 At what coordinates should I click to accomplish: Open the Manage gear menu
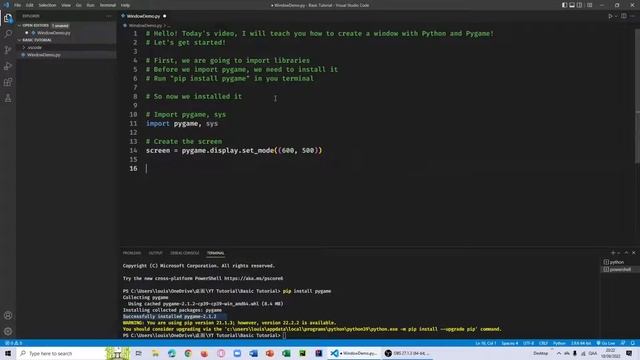[8, 331]
